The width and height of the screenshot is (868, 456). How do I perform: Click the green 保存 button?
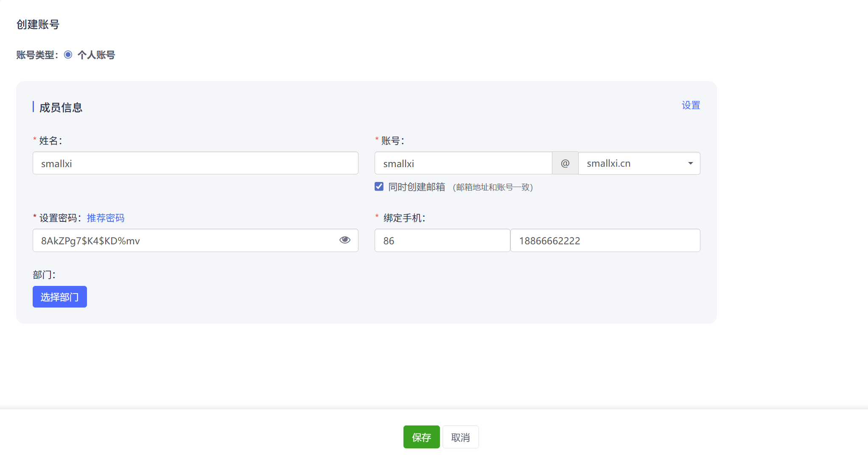(421, 436)
